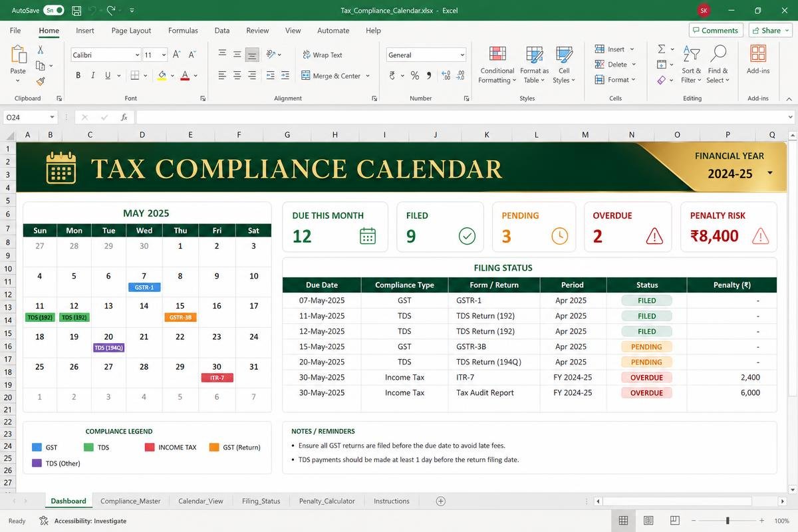Click the Clear eraser icon
The height and width of the screenshot is (532, 798).
(662, 80)
